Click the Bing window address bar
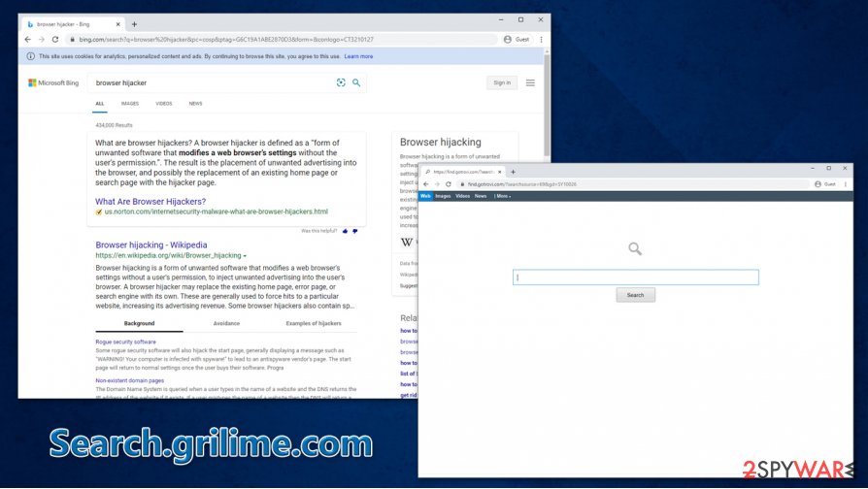The width and height of the screenshot is (868, 489). coord(283,39)
